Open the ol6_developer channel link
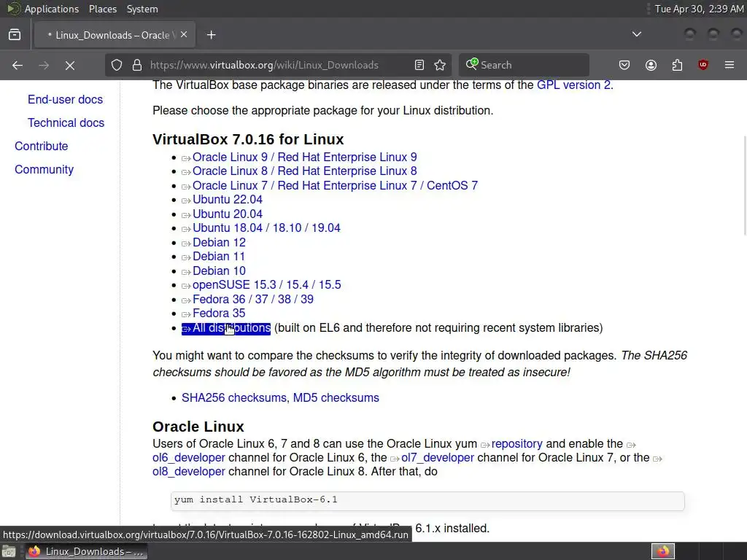This screenshot has height=560, width=747. coord(189,458)
